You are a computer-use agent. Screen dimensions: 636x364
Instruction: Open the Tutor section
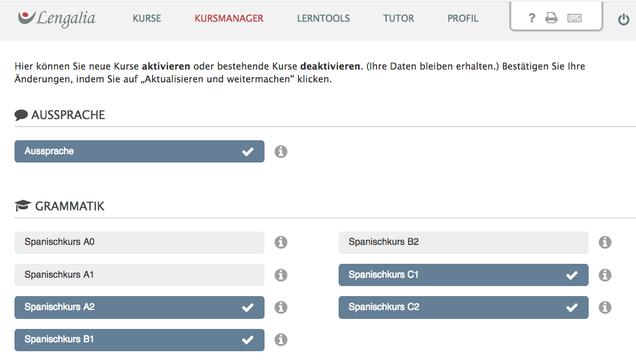[x=399, y=18]
